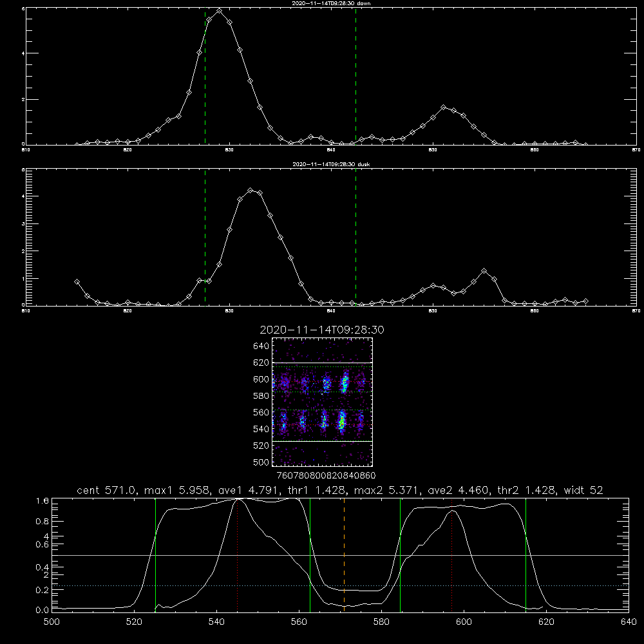
Task: Click the 640 x-axis label of bottom plot
Action: point(629,622)
